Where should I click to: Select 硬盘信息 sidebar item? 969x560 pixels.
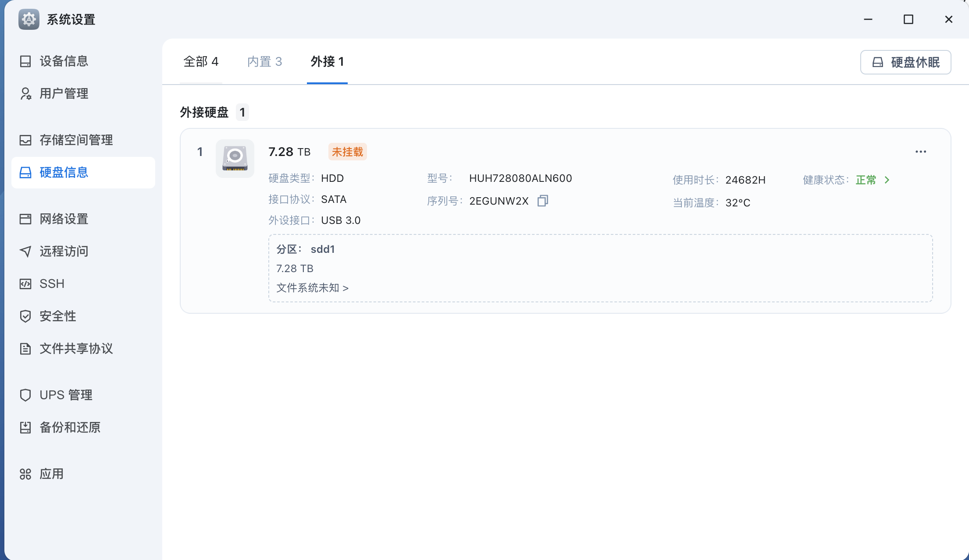point(83,172)
